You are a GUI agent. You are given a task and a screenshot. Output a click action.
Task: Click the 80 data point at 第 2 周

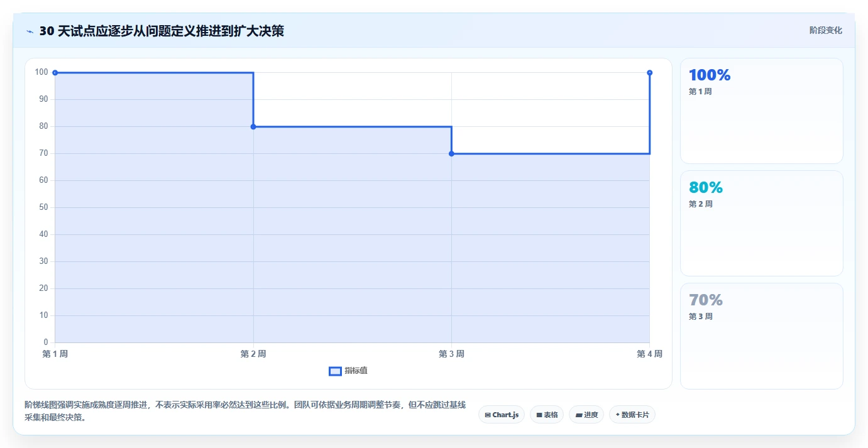tap(253, 127)
